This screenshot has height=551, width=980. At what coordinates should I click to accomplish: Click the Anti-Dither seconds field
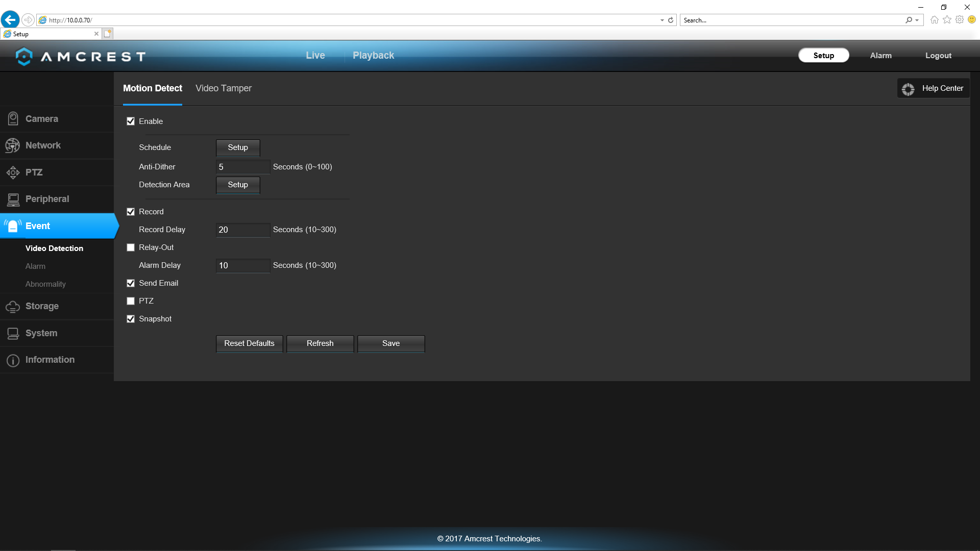pos(243,167)
